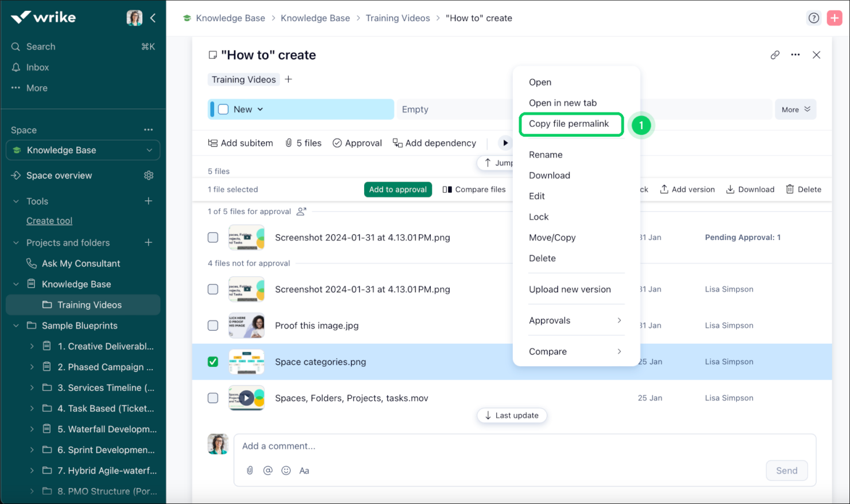Sort files by Last update
The image size is (850, 504).
pos(512,415)
